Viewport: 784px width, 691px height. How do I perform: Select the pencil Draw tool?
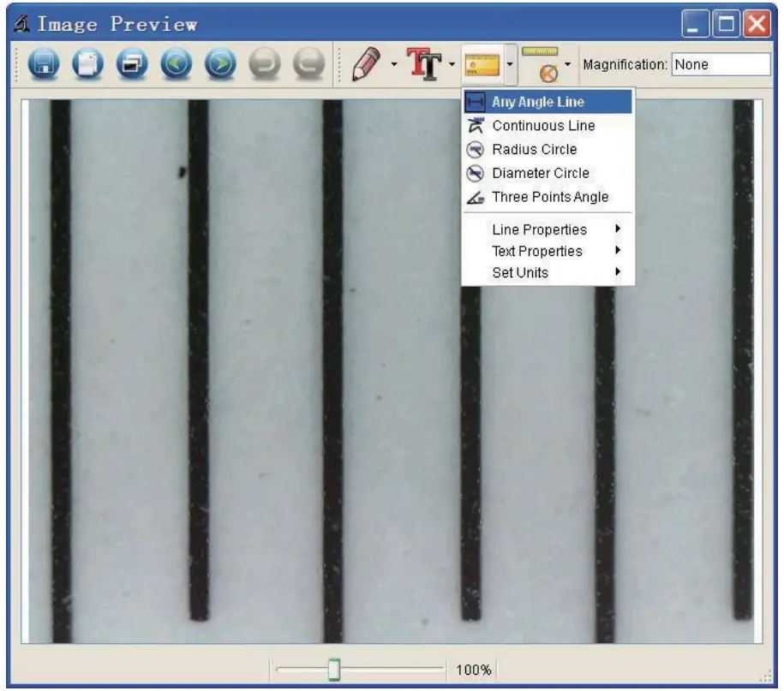tap(367, 64)
